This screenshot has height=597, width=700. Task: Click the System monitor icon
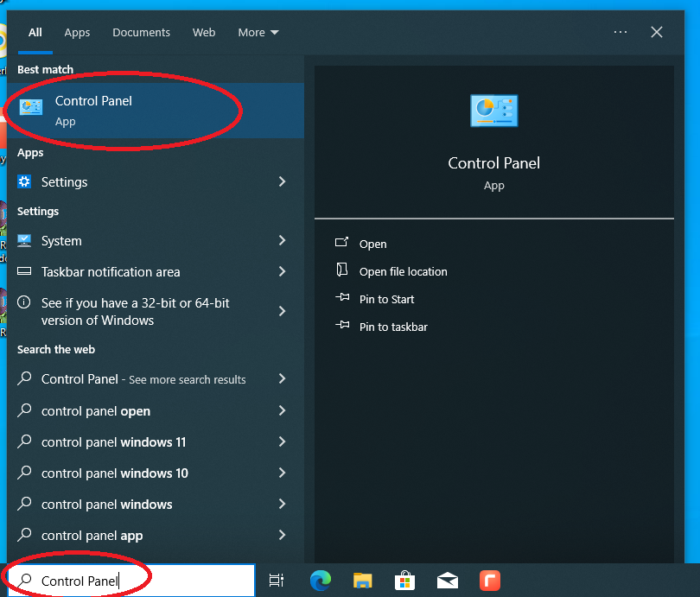click(24, 240)
